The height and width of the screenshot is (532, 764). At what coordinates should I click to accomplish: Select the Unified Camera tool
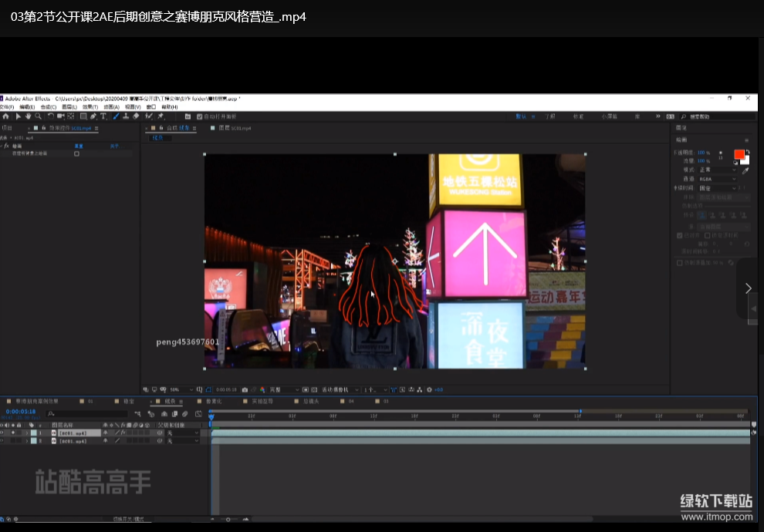pyautogui.click(x=60, y=116)
